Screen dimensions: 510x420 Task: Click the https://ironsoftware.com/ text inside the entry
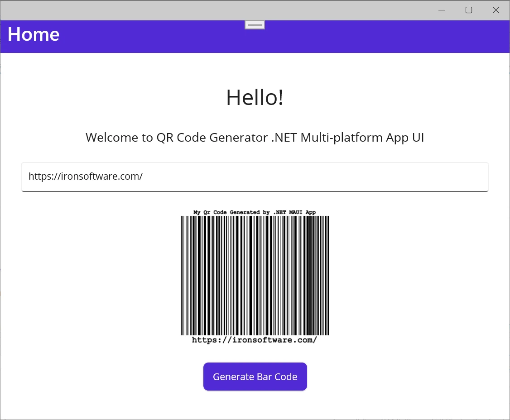(x=86, y=177)
